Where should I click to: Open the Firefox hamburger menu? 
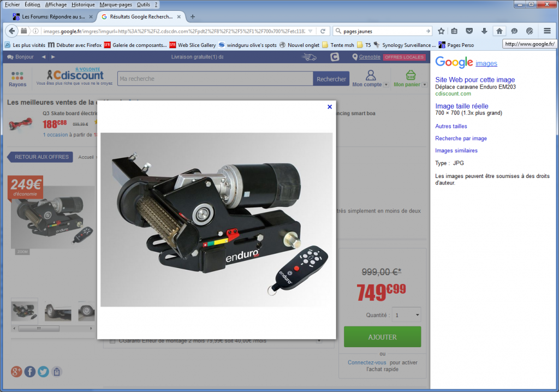[x=547, y=31]
